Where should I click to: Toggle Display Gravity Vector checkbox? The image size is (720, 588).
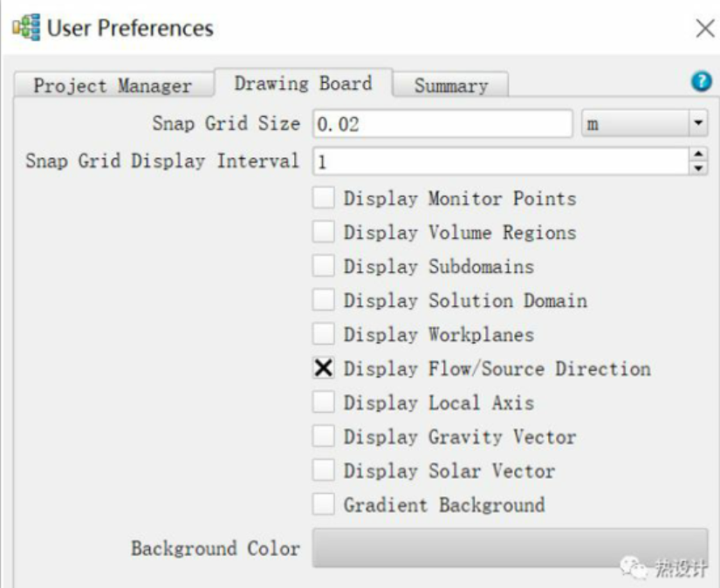tap(324, 436)
